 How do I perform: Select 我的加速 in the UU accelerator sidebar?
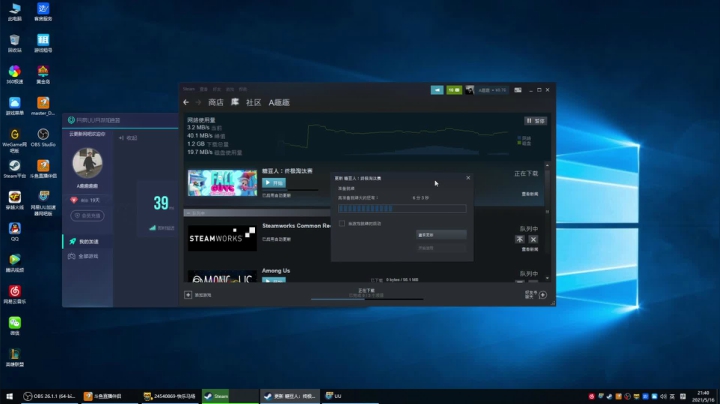pos(88,241)
